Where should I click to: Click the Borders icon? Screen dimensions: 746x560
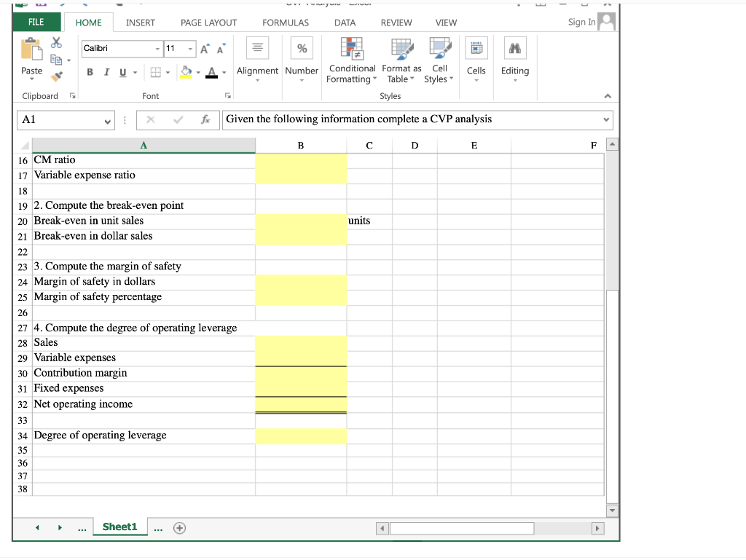coord(156,72)
